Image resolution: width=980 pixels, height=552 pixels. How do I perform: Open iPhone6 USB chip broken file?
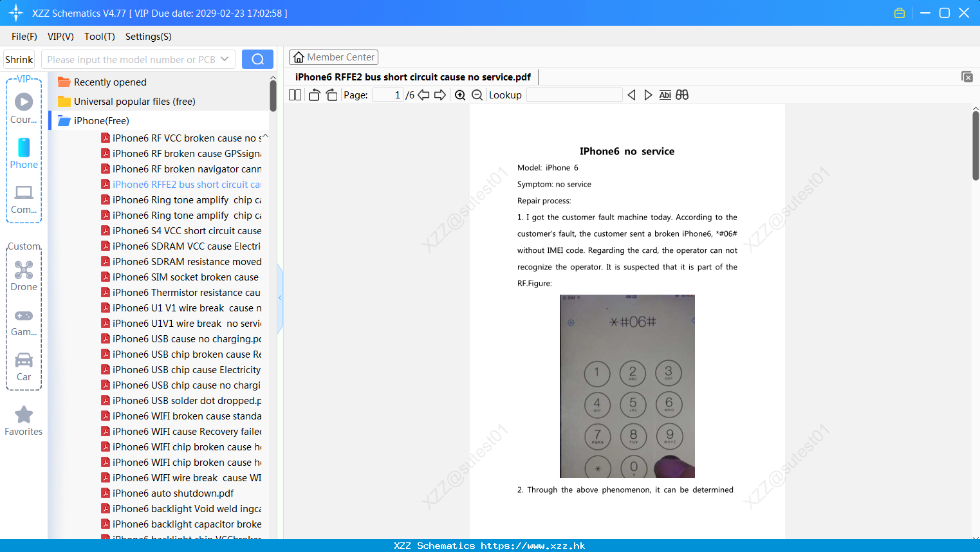[x=181, y=354]
